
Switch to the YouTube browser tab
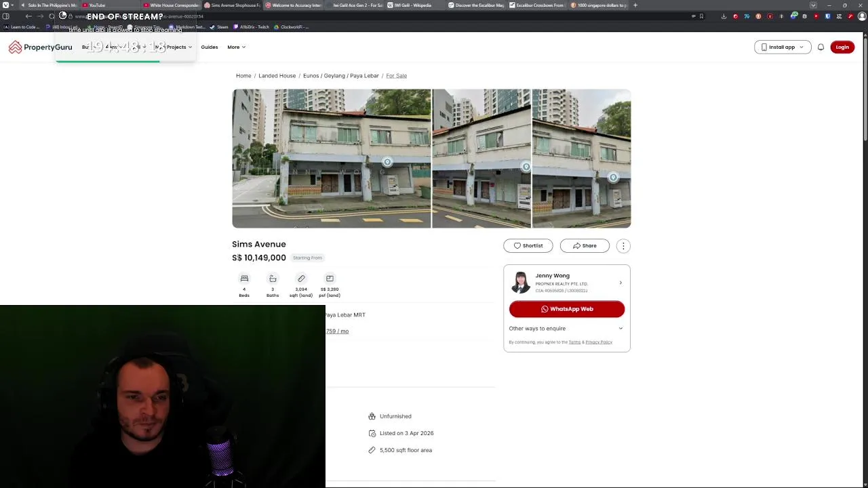coord(108,5)
